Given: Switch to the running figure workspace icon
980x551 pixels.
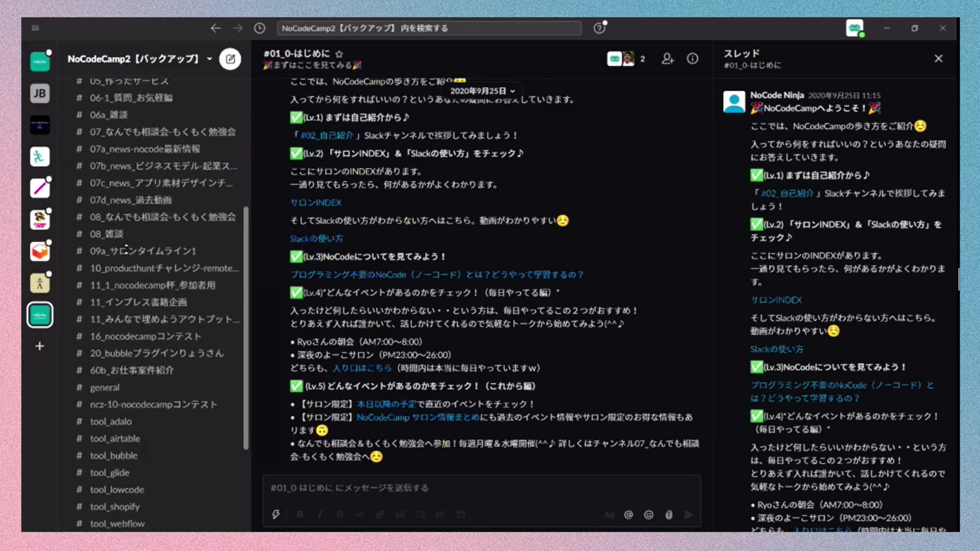Looking at the screenshot, I should [x=40, y=157].
